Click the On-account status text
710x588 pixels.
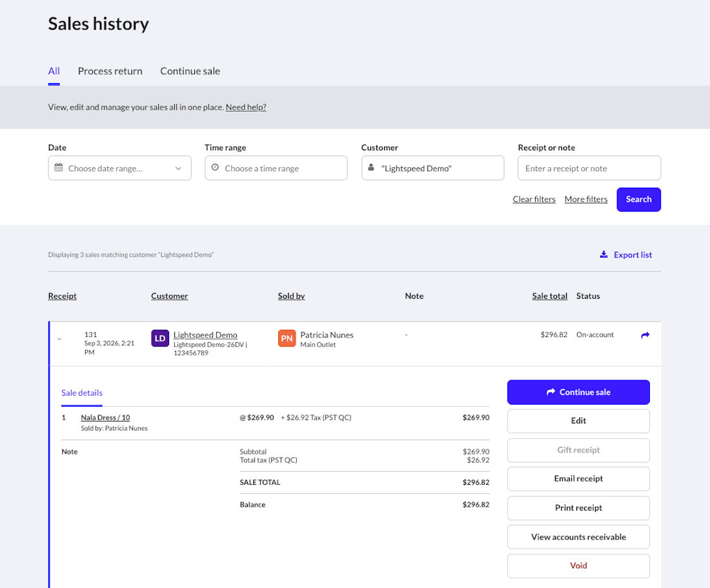click(x=595, y=334)
